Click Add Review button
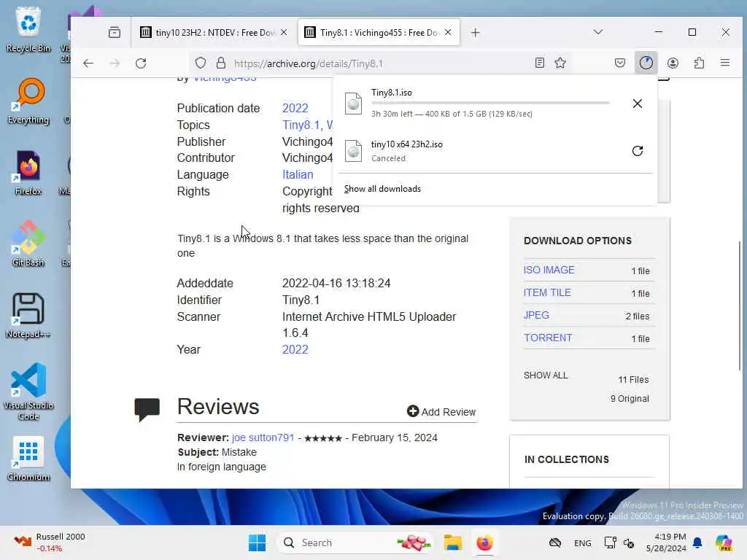 441,411
